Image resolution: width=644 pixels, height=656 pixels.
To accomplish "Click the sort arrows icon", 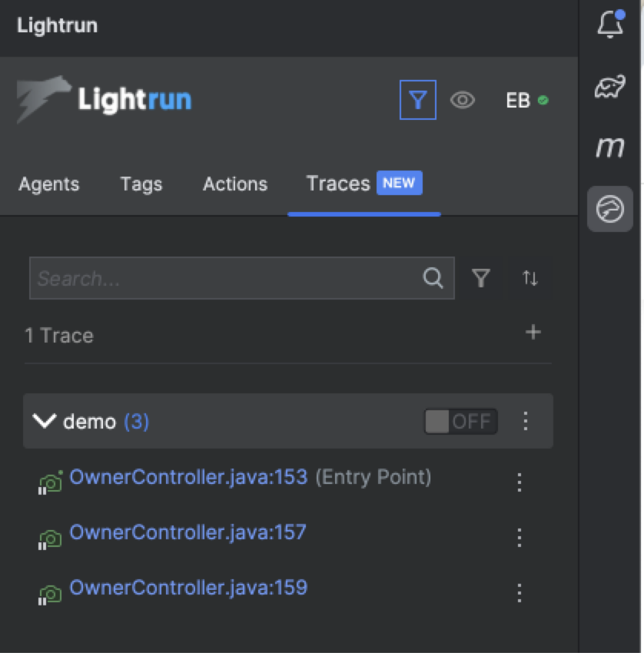I will pos(530,278).
